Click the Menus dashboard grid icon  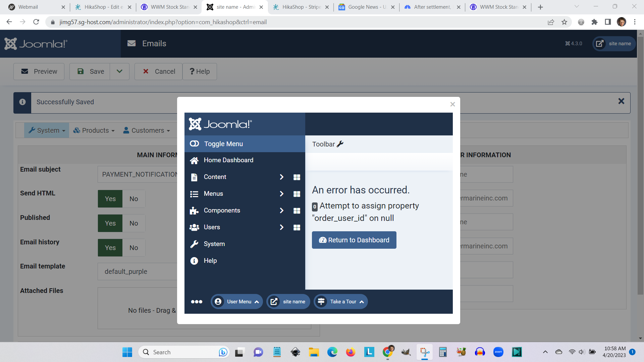pos(297,194)
